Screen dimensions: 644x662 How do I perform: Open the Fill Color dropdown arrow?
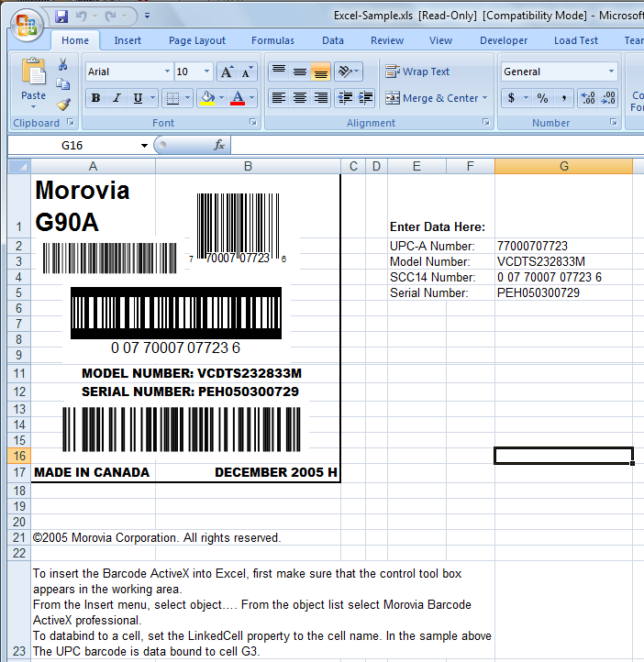pos(222,98)
